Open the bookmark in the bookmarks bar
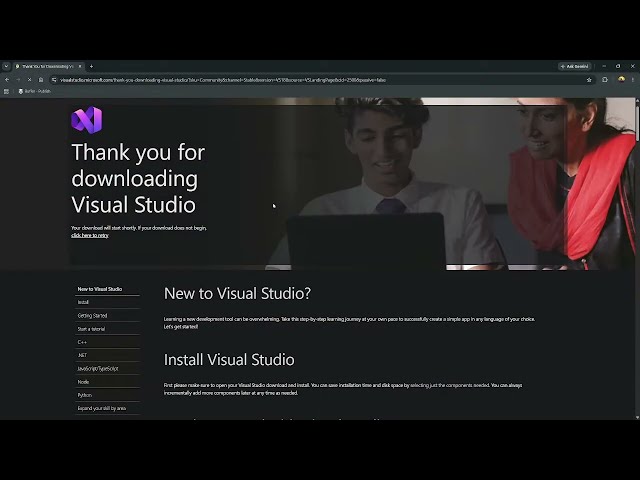The width and height of the screenshot is (640, 480). [x=35, y=91]
